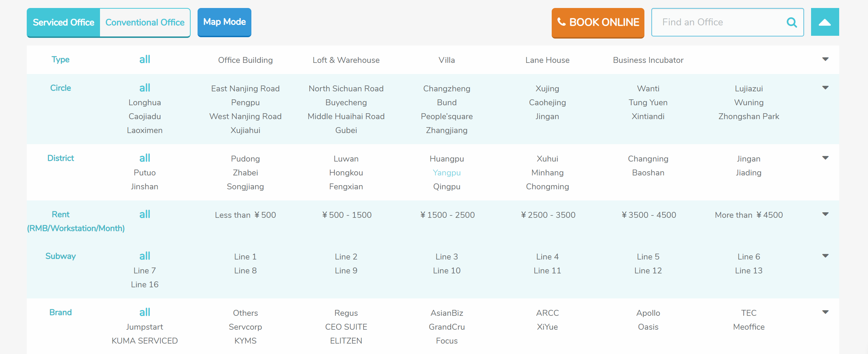
Task: Filter by subway Line 7
Action: coord(145,271)
